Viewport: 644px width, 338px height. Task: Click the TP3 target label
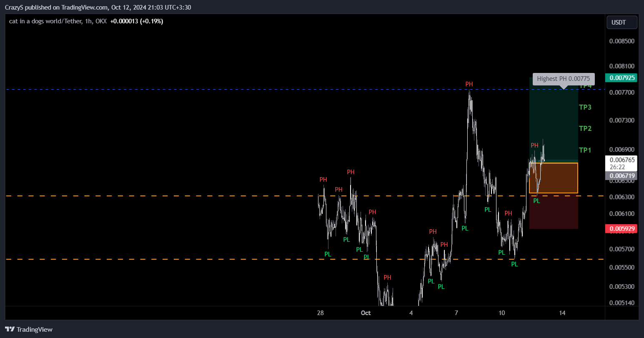pyautogui.click(x=585, y=107)
